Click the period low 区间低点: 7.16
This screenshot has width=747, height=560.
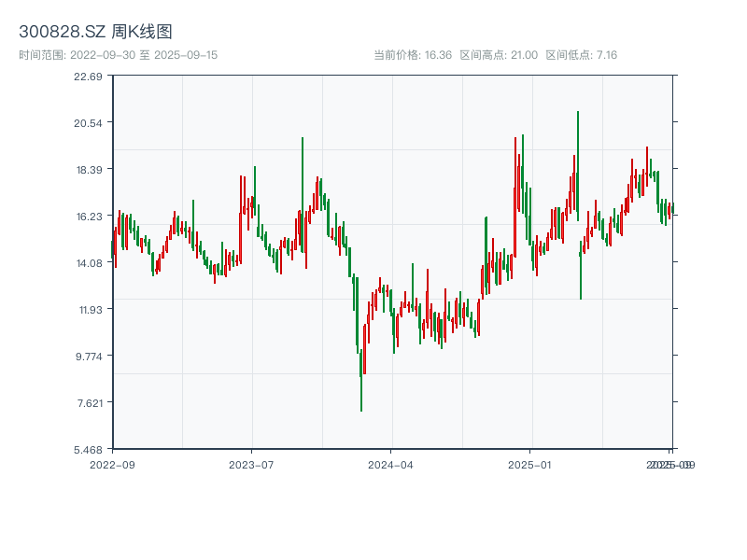coord(581,55)
